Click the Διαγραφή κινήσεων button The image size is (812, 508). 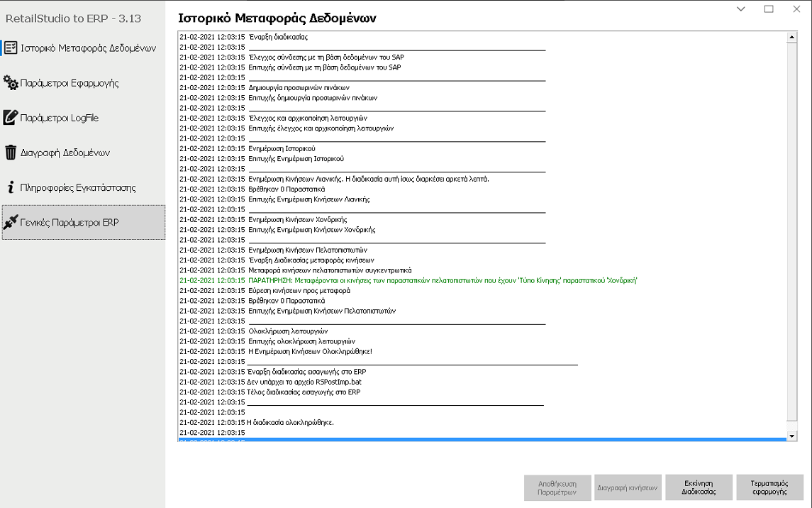coord(628,487)
